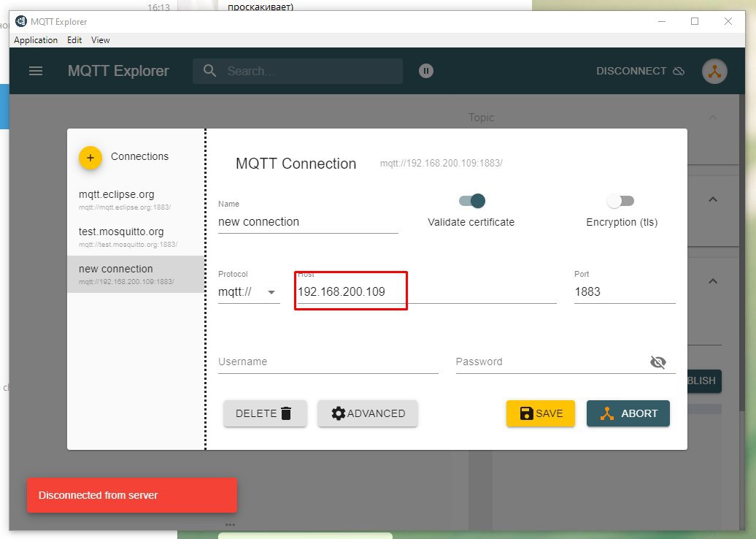Open ADVANCED connection settings
Viewport: 756px width, 539px height.
click(x=367, y=413)
